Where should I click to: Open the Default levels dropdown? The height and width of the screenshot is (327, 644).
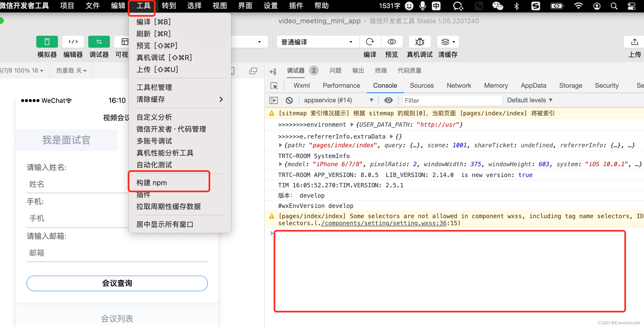point(530,100)
